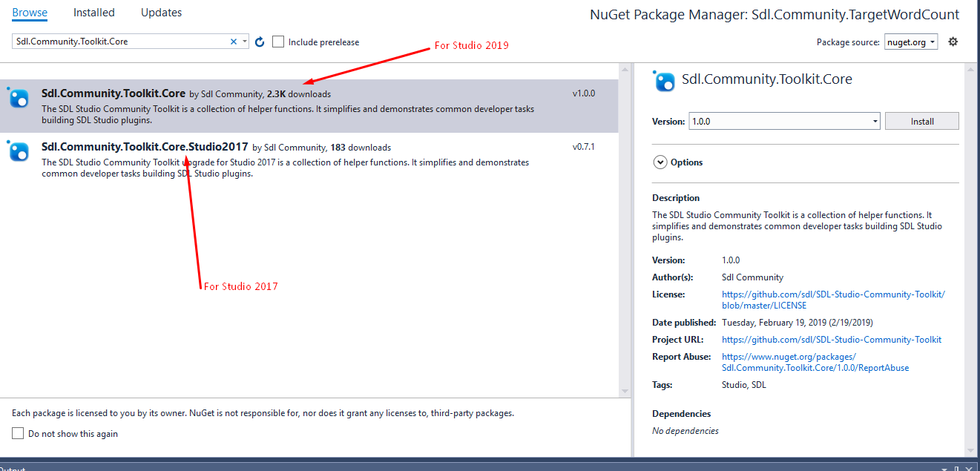Enable Include prerelease checkbox
The image size is (980, 471).
coord(278,42)
